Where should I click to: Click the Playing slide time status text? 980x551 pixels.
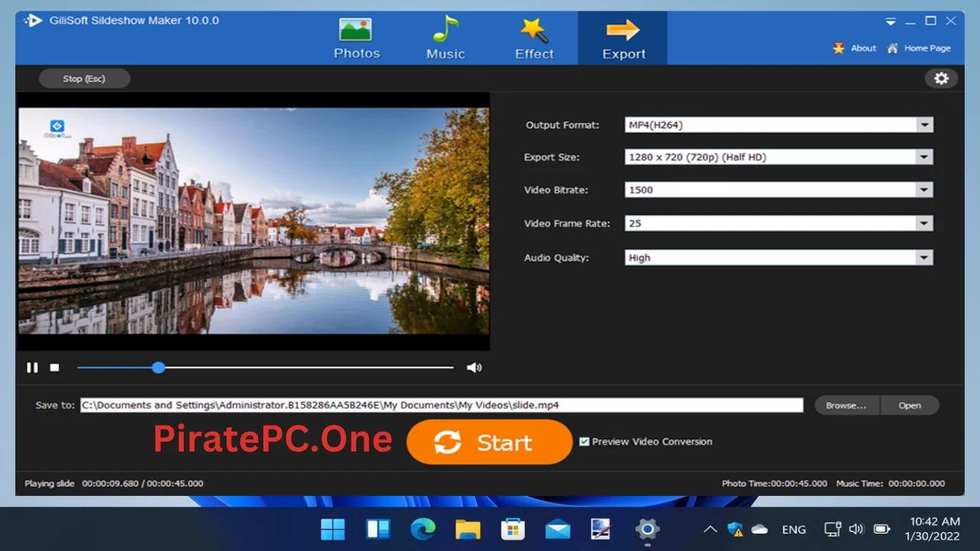click(114, 484)
